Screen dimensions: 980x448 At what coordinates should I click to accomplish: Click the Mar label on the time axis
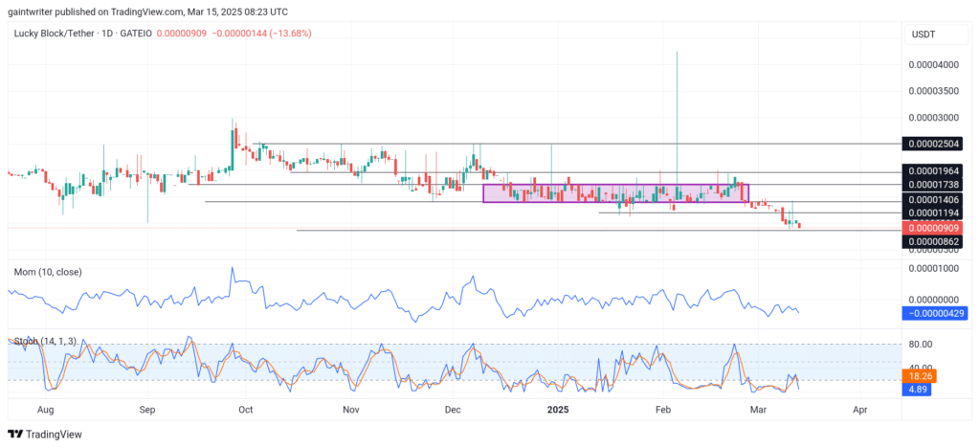pos(759,410)
